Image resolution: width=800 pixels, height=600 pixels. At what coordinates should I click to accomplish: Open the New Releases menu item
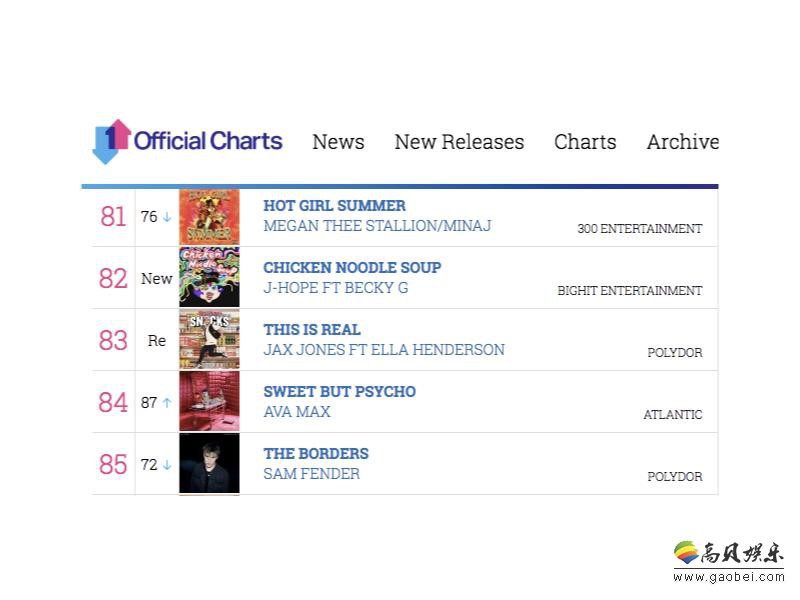point(459,142)
